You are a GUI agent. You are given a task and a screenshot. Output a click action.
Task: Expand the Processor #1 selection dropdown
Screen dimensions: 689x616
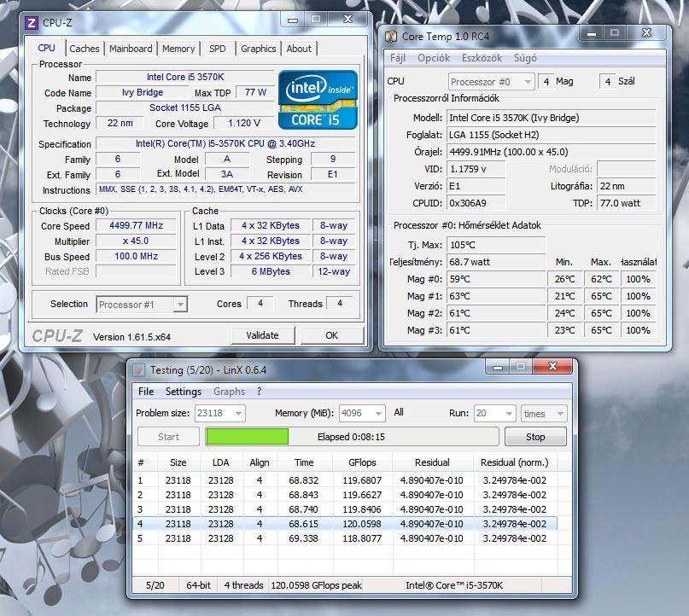pyautogui.click(x=179, y=305)
